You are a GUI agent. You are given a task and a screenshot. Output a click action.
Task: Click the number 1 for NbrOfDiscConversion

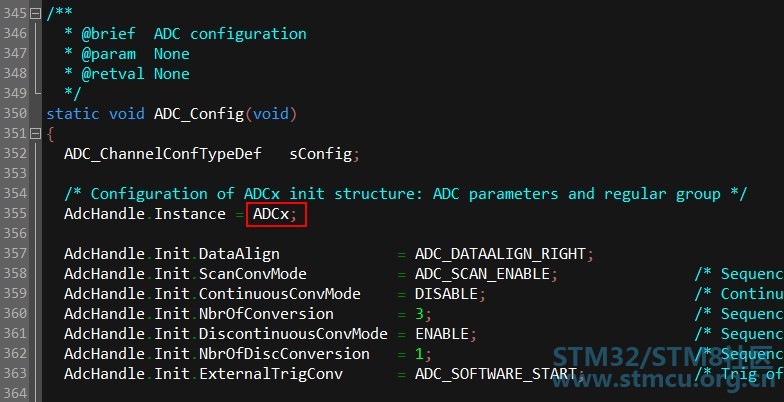pyautogui.click(x=420, y=354)
